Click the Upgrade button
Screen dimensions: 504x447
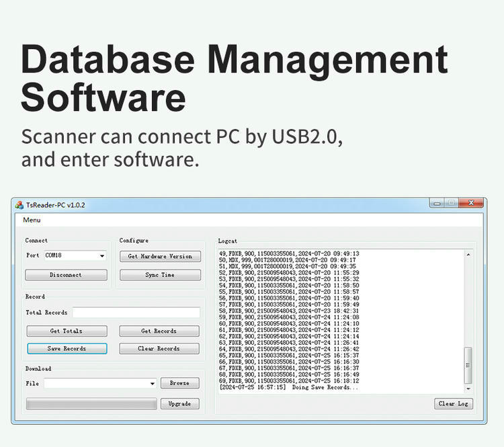pyautogui.click(x=179, y=403)
